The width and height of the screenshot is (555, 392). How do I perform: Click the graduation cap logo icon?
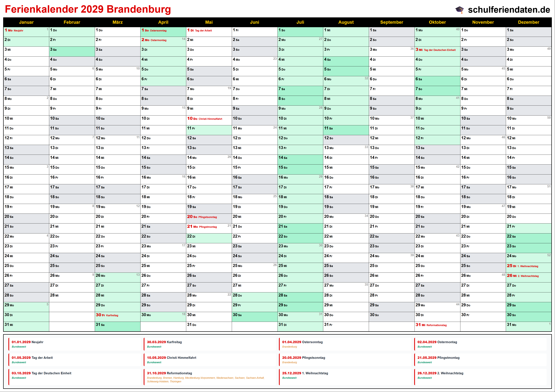click(459, 10)
